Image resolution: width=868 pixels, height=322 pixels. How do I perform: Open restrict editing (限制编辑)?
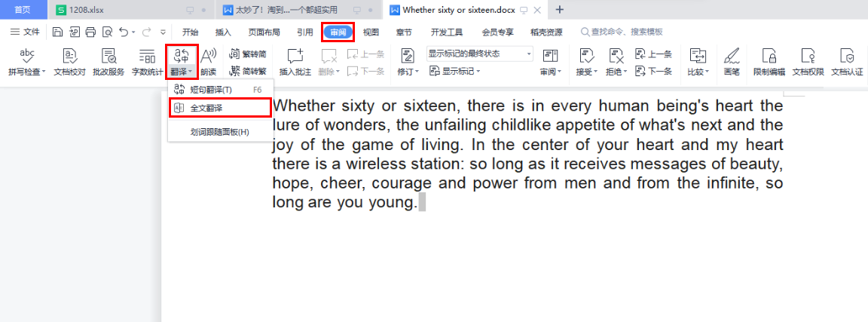(x=769, y=62)
